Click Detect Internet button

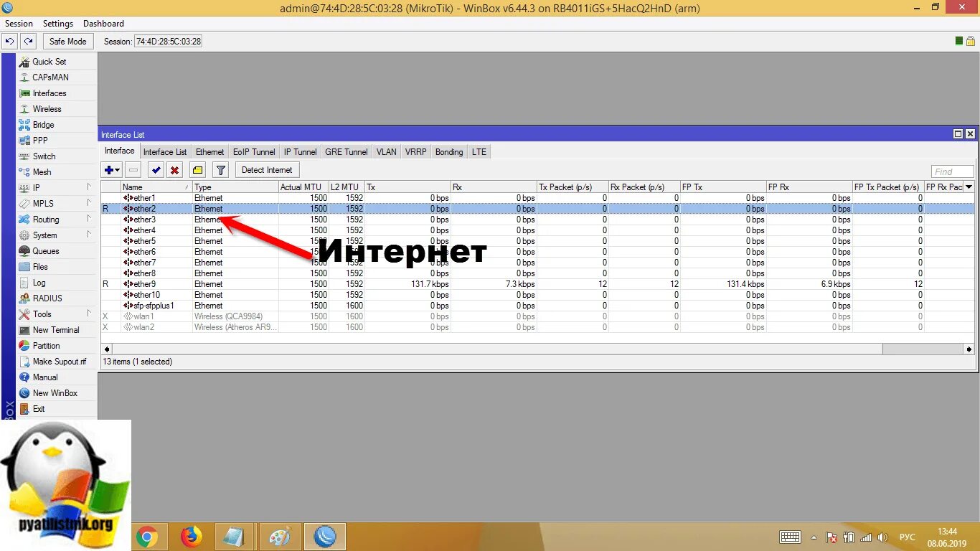coord(267,170)
